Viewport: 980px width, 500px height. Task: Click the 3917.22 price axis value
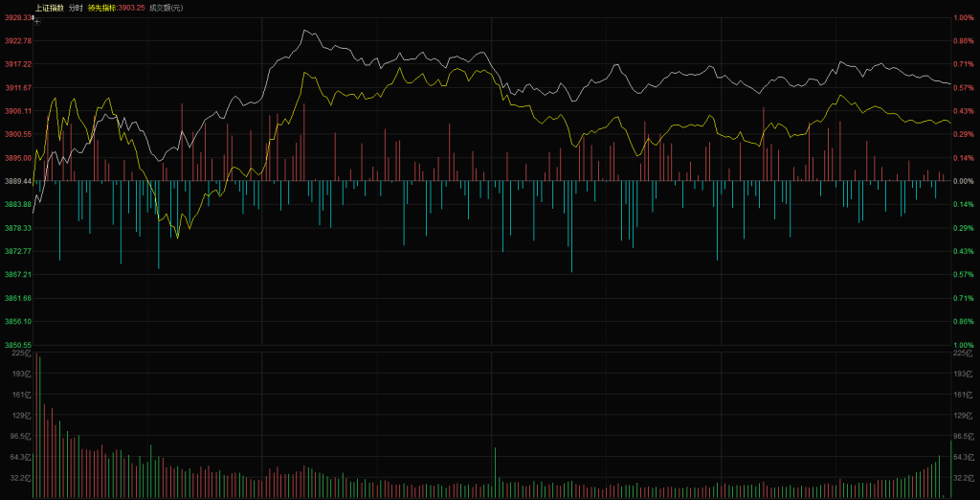17,64
